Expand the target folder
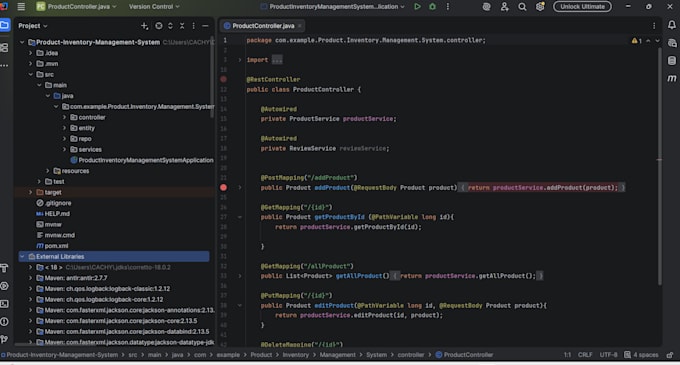The height and width of the screenshot is (365, 680). point(30,192)
